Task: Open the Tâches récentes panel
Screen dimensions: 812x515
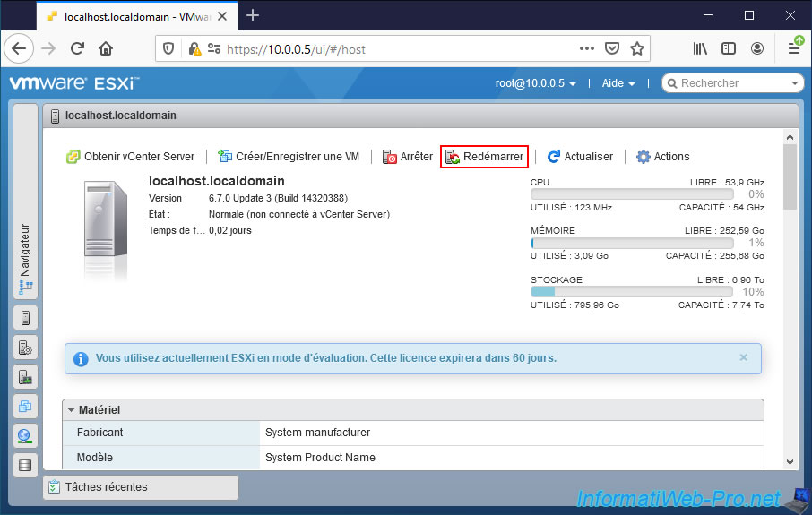Action: [141, 487]
